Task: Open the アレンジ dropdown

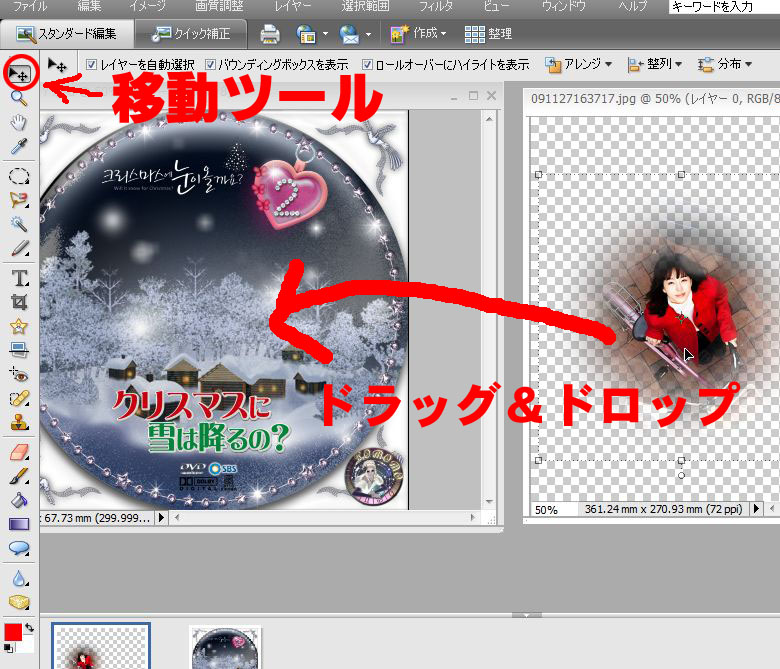Action: pos(578,64)
